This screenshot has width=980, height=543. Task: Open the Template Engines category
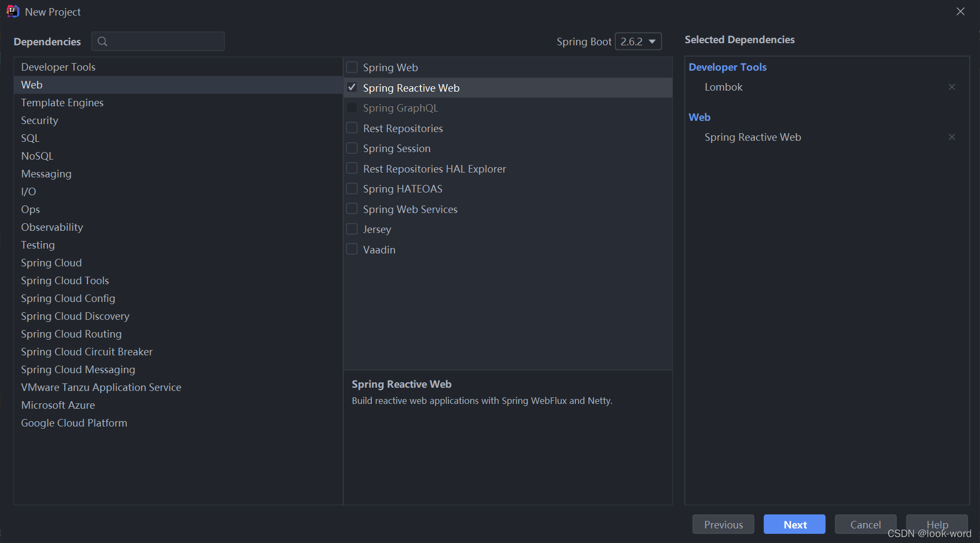[x=178, y=102]
